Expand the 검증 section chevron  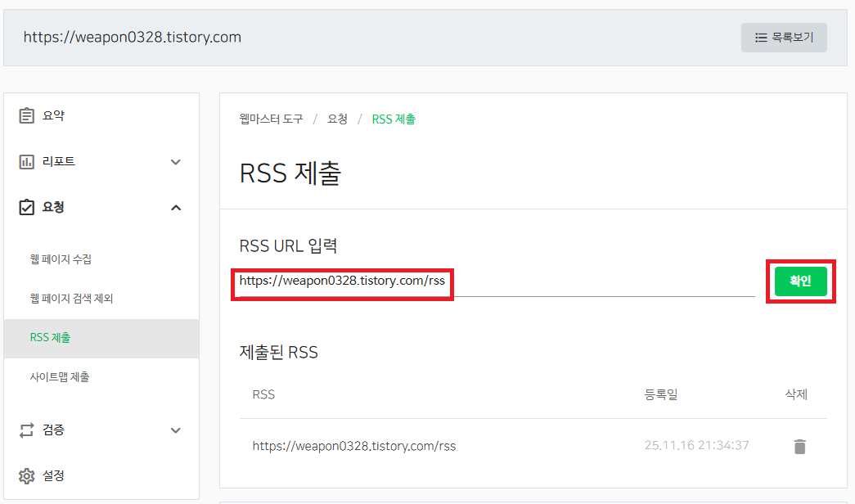pos(176,430)
